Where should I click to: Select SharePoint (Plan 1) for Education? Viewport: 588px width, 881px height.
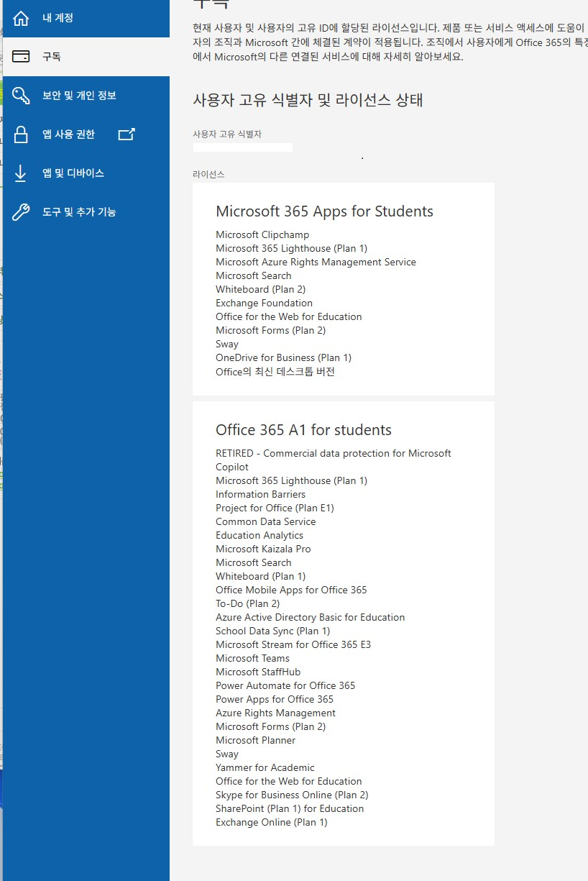pos(290,808)
